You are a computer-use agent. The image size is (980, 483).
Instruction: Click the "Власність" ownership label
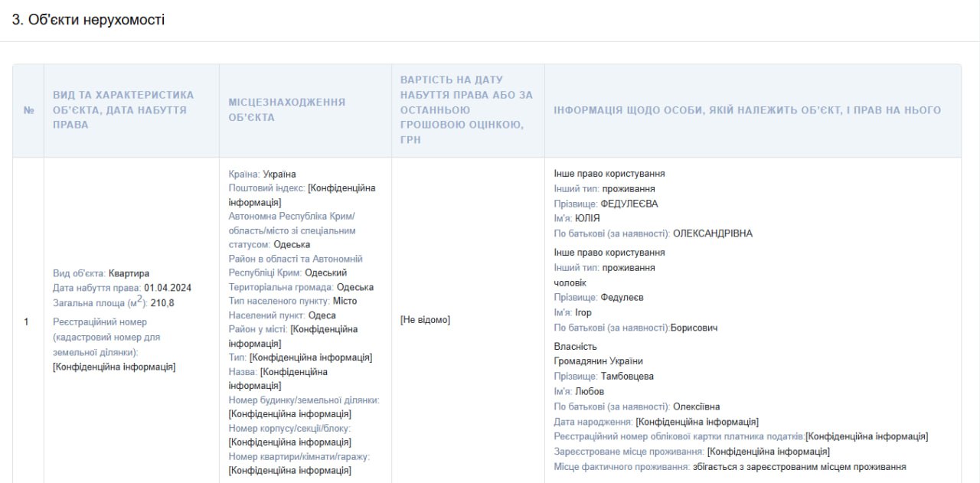point(575,347)
